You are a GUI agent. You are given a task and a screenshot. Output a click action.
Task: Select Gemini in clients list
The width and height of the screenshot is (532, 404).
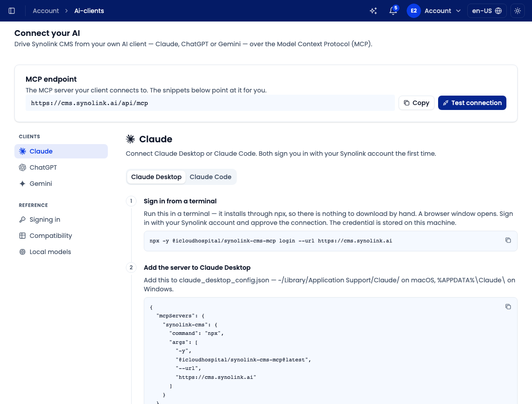(x=61, y=183)
